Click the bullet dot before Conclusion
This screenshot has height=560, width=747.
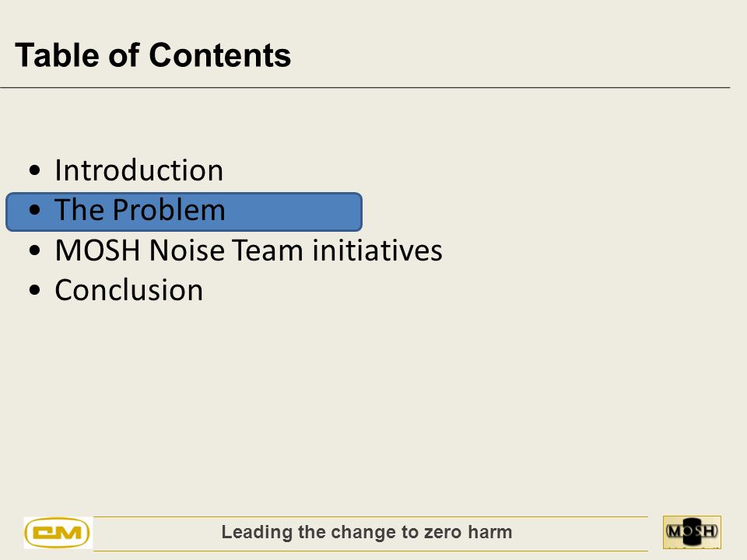coord(34,290)
